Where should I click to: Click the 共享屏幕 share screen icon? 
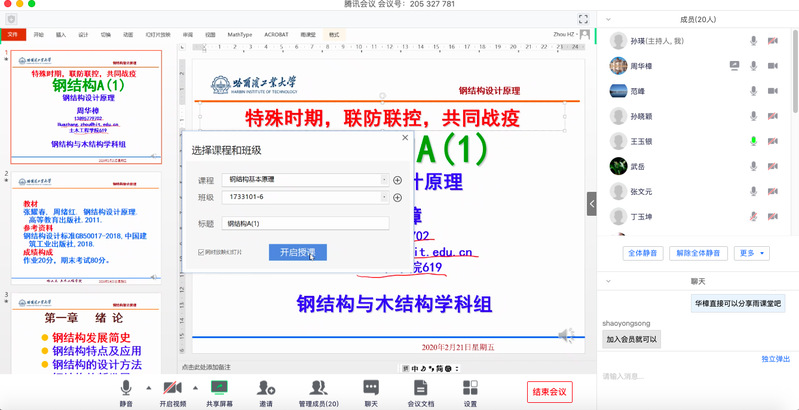217,388
